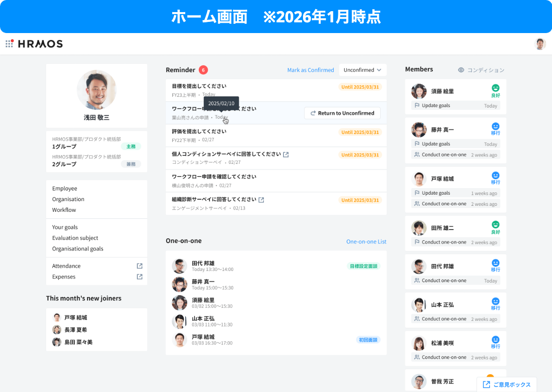Click external link icon on 組織診断サーベイ reminder

pos(261,200)
